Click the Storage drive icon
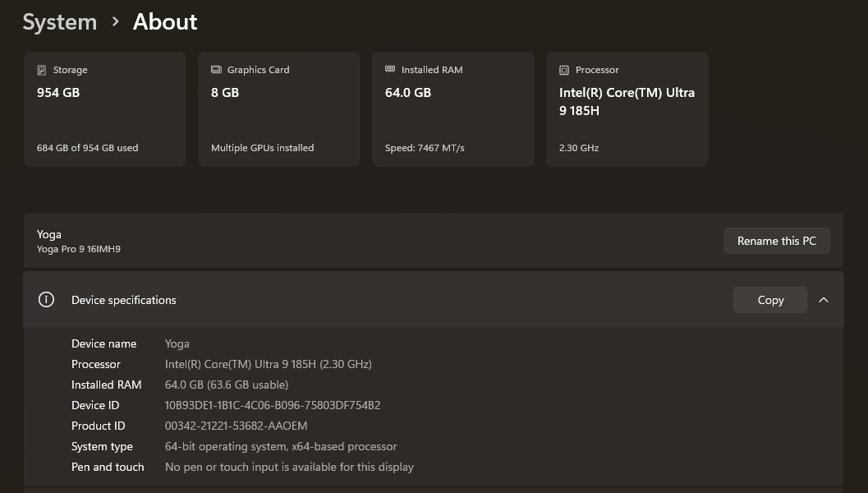The height and width of the screenshot is (493, 868). [42, 70]
